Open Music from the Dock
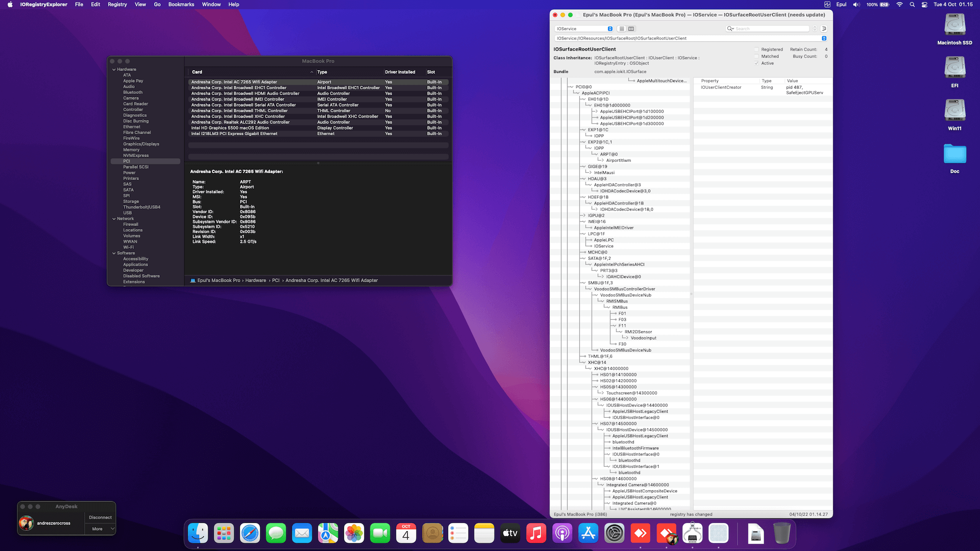The height and width of the screenshot is (551, 980). 536,534
